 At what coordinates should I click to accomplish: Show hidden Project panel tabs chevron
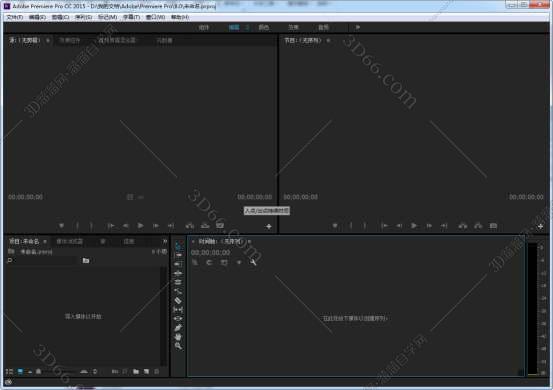165,242
